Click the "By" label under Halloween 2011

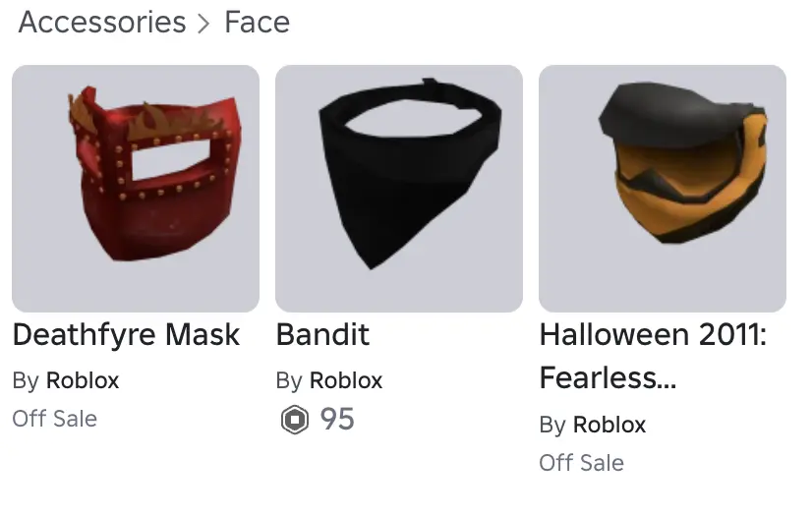(552, 425)
